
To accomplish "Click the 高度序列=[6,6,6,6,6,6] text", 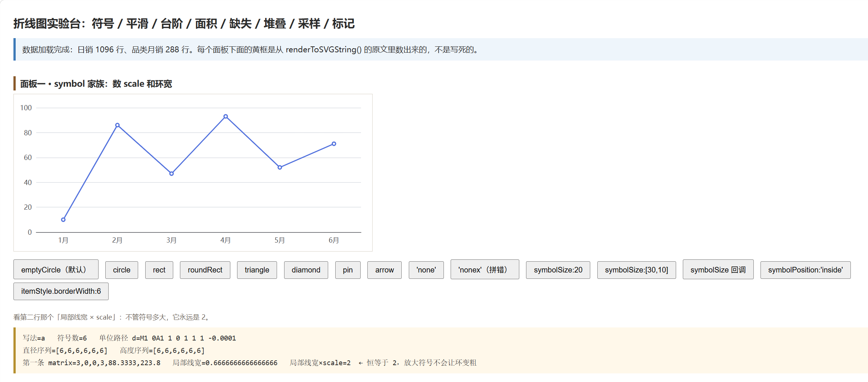I will click(x=162, y=351).
